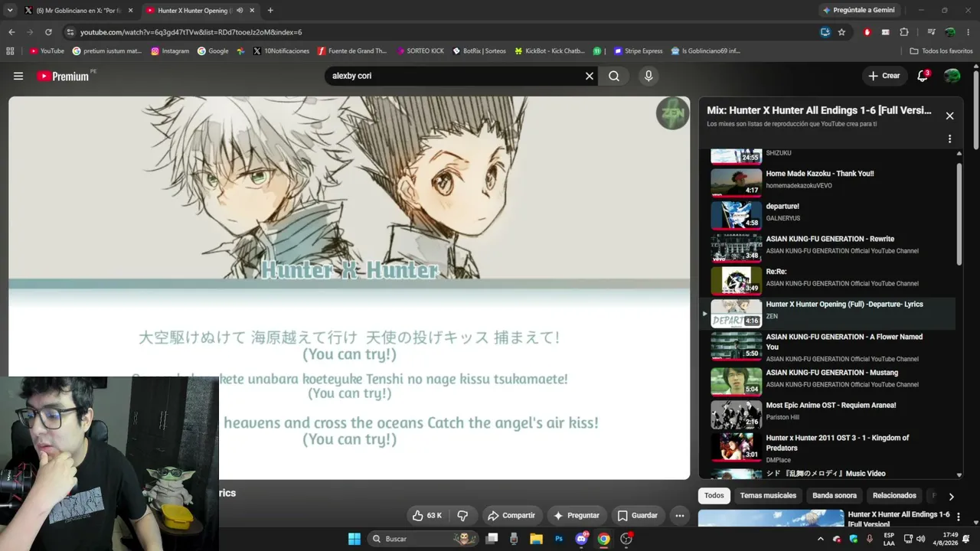The image size is (980, 551).
Task: Play ASIAN KUNG-FU GENERATION - Rewrite
Action: 832,249
